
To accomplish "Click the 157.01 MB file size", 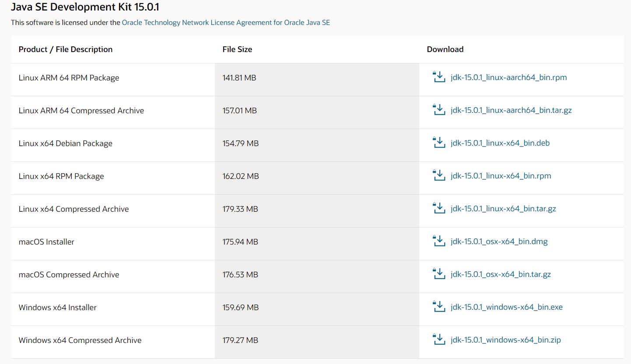I will click(239, 111).
